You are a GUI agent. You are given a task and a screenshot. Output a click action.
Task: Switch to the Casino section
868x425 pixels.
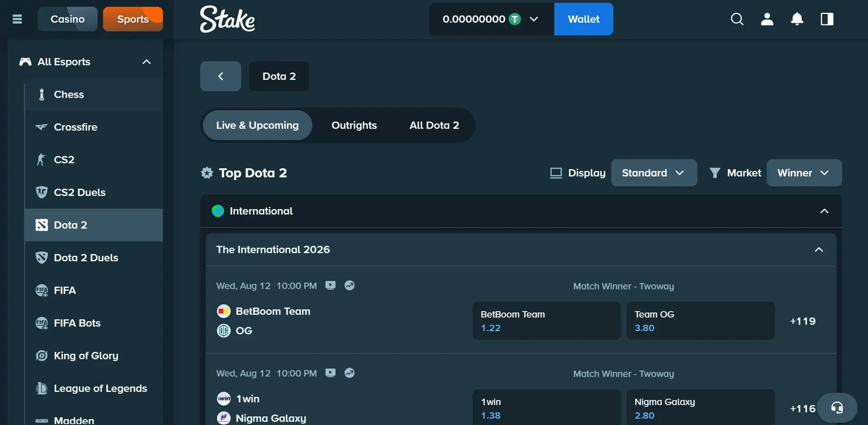click(68, 19)
